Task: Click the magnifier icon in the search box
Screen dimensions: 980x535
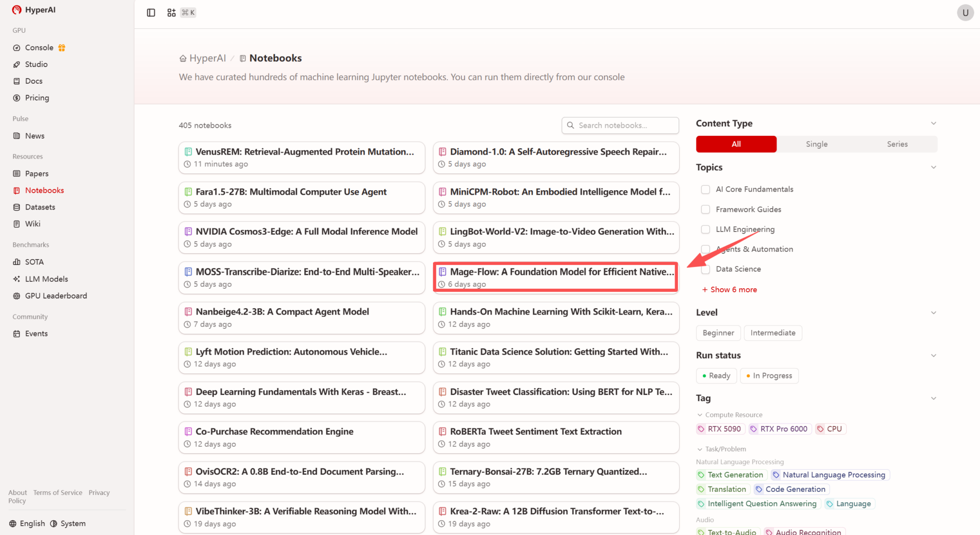Action: [571, 125]
